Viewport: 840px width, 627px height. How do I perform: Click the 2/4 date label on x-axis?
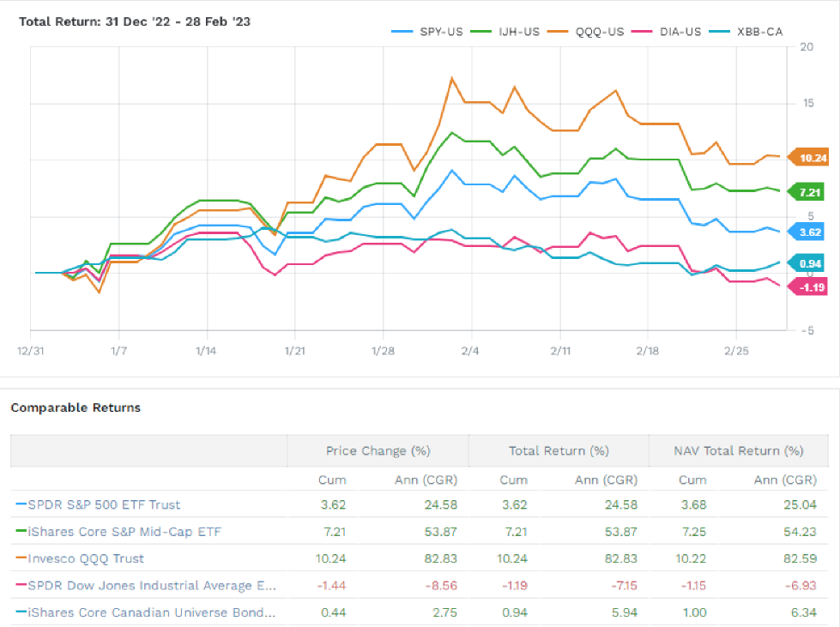coord(470,351)
